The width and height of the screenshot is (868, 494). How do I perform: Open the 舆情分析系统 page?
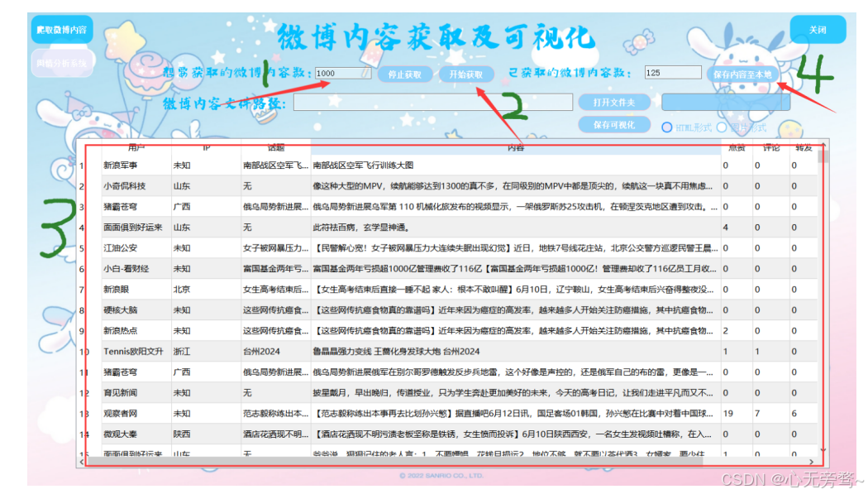click(x=61, y=63)
